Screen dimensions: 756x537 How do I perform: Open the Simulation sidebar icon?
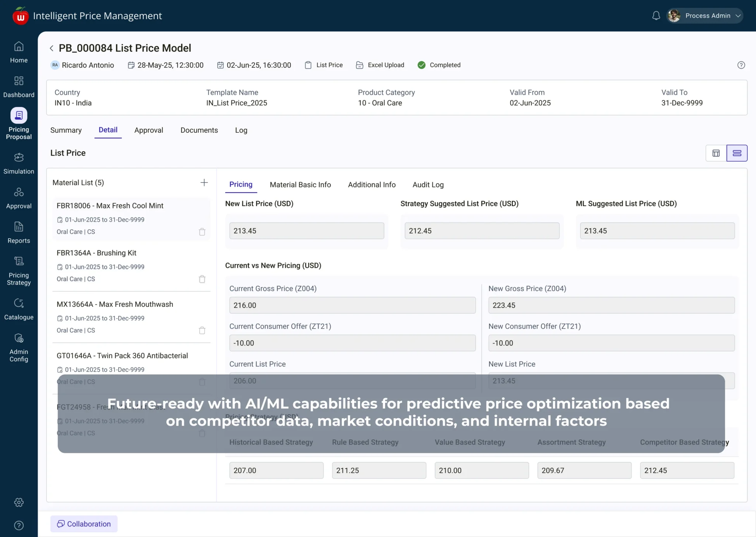[19, 157]
